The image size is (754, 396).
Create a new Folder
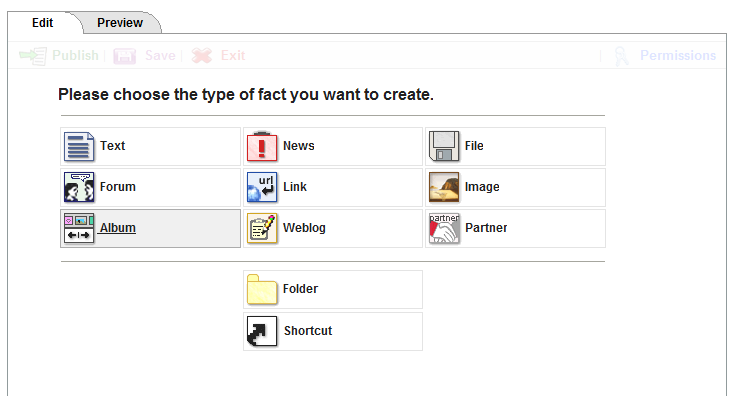click(333, 289)
